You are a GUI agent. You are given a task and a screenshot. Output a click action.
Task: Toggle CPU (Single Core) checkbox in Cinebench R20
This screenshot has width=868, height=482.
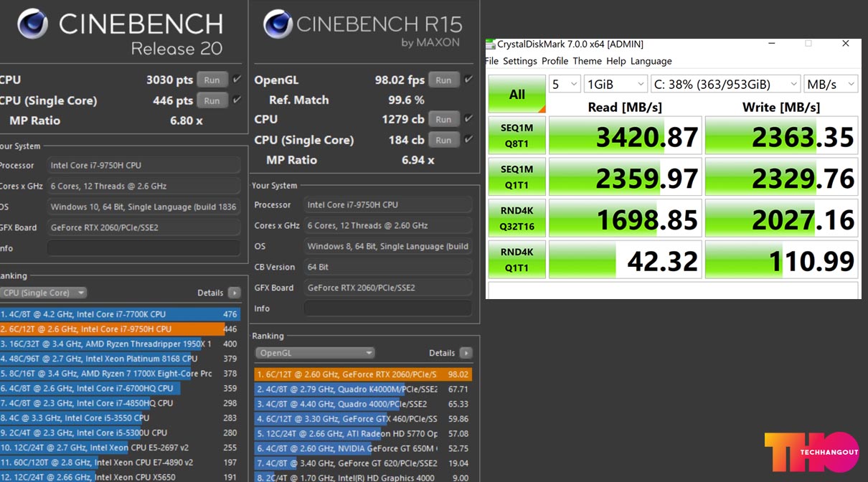click(x=237, y=100)
